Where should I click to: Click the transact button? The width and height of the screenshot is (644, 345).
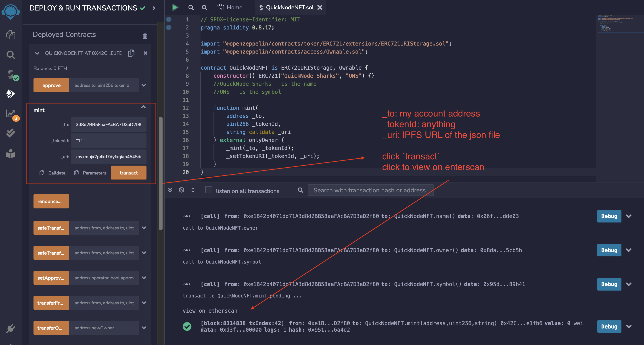128,173
